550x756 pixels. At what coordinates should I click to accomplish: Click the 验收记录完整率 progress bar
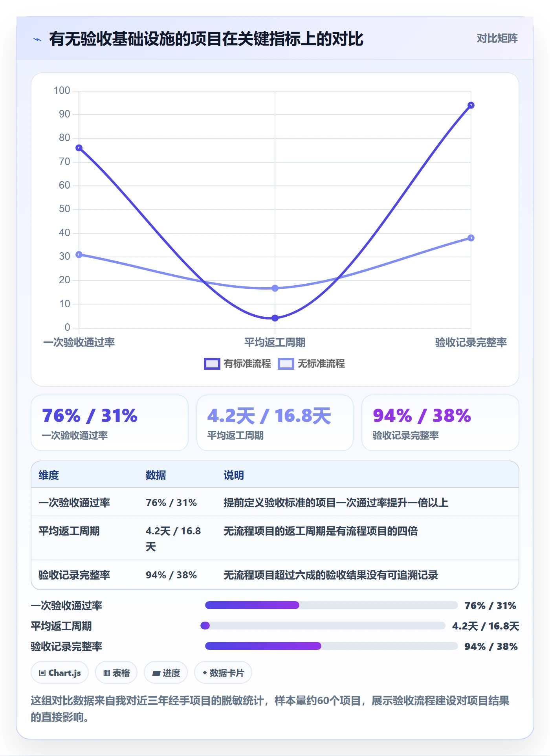coord(331,646)
